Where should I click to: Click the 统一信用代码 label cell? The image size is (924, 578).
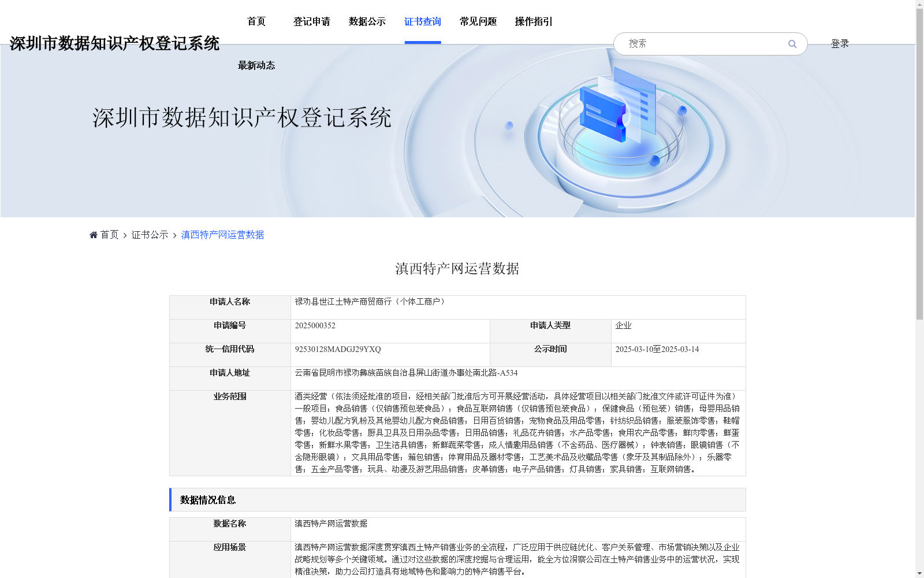coord(230,355)
